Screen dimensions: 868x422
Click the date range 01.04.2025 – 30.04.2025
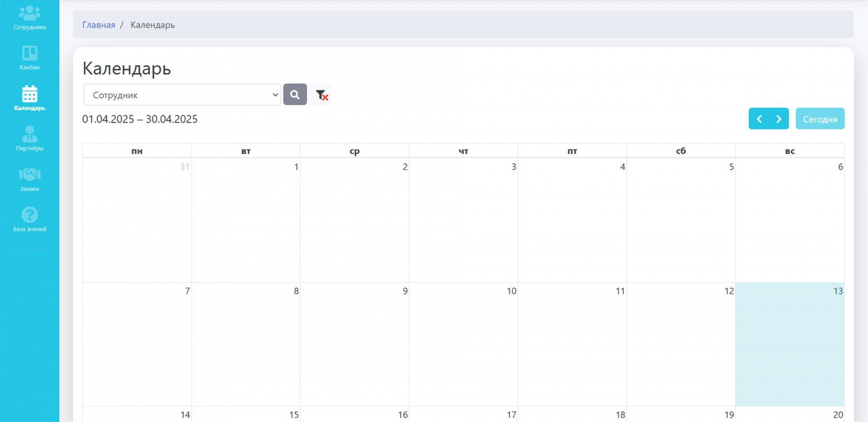coord(140,119)
